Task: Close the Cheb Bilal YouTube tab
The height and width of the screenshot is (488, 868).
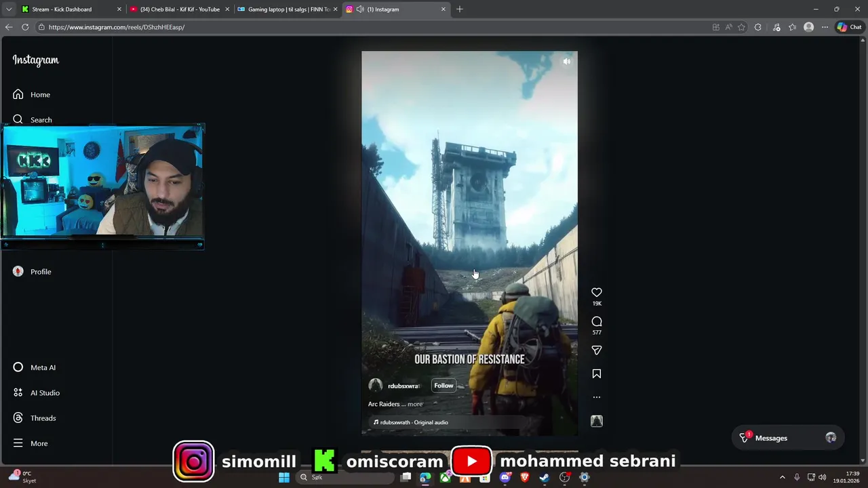Action: tap(227, 9)
